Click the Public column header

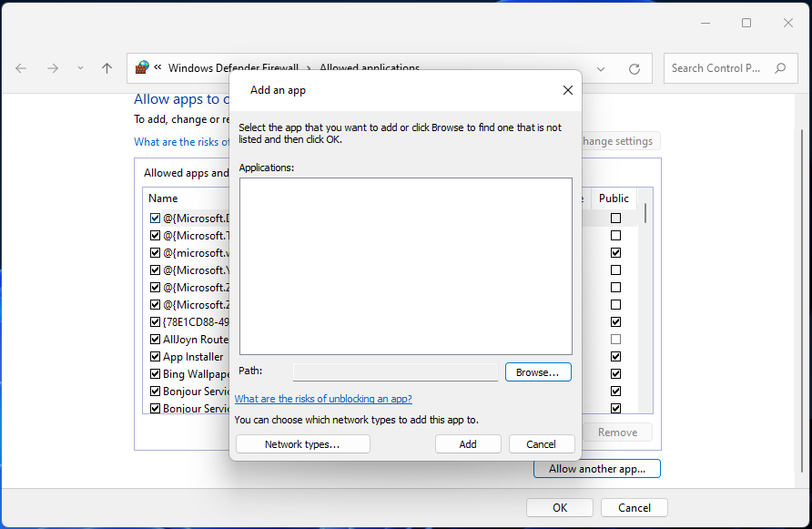[614, 198]
